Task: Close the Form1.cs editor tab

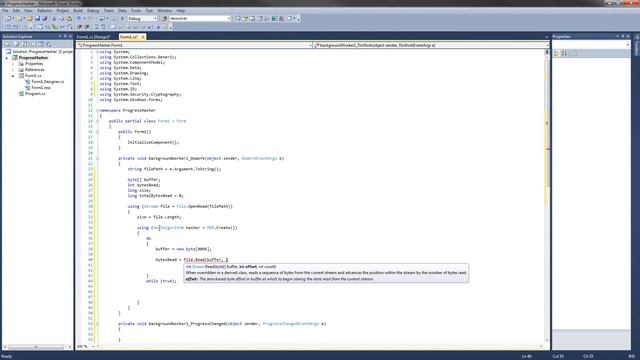Action: [x=142, y=37]
